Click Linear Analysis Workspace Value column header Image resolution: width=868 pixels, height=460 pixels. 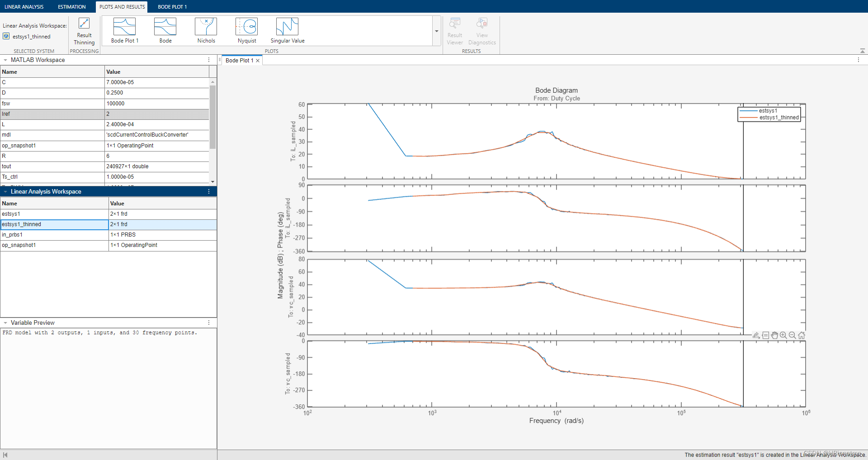click(x=163, y=204)
